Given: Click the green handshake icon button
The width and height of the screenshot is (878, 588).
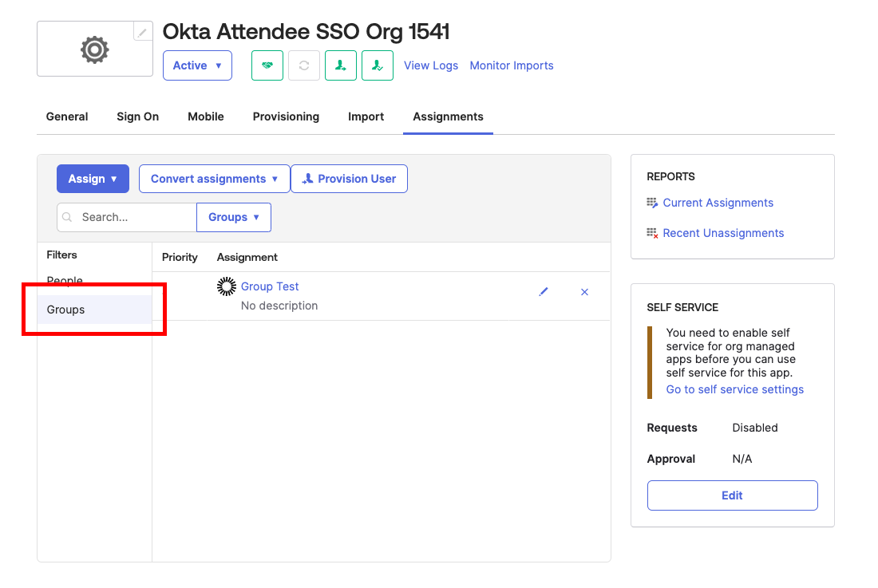Looking at the screenshot, I should (267, 65).
